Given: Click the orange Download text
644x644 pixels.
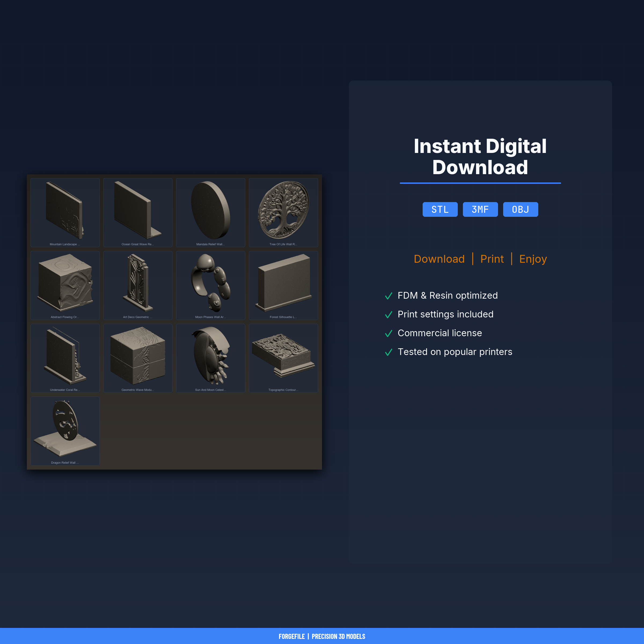Looking at the screenshot, I should click(439, 259).
